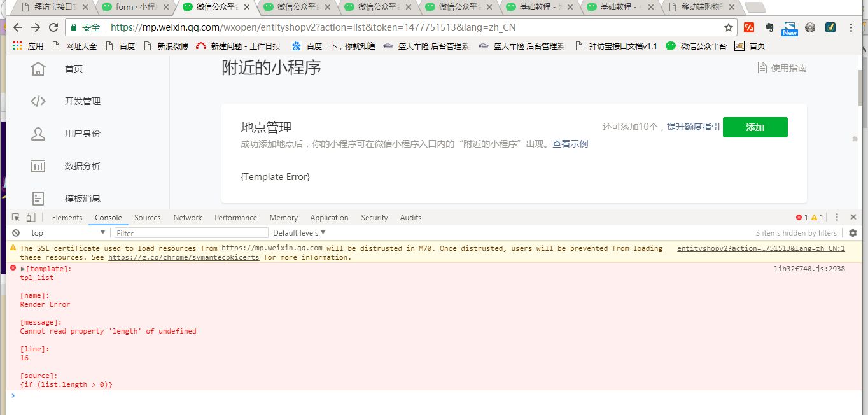The height and width of the screenshot is (415, 868).
Task: Open the Default levels dropdown
Action: [x=299, y=233]
